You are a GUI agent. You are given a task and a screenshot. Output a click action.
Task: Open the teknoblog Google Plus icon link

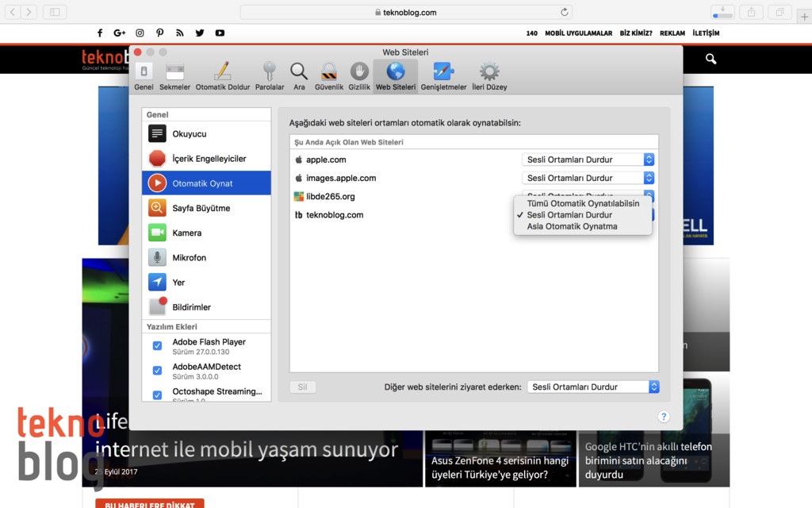[120, 33]
